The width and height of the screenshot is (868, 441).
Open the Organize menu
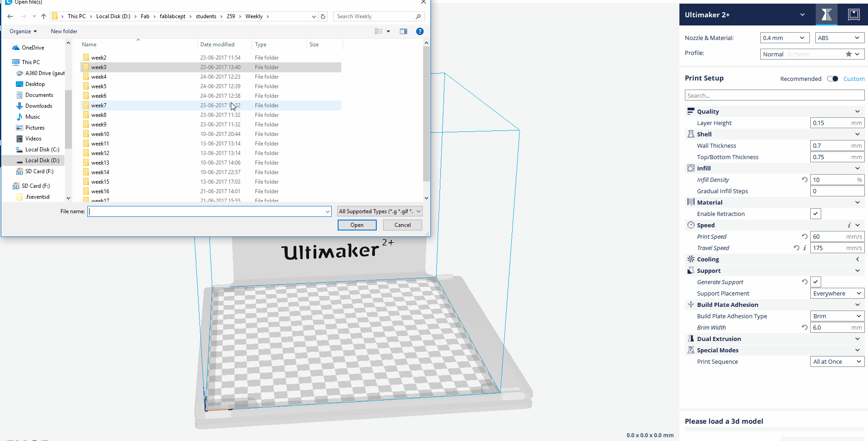(x=23, y=31)
